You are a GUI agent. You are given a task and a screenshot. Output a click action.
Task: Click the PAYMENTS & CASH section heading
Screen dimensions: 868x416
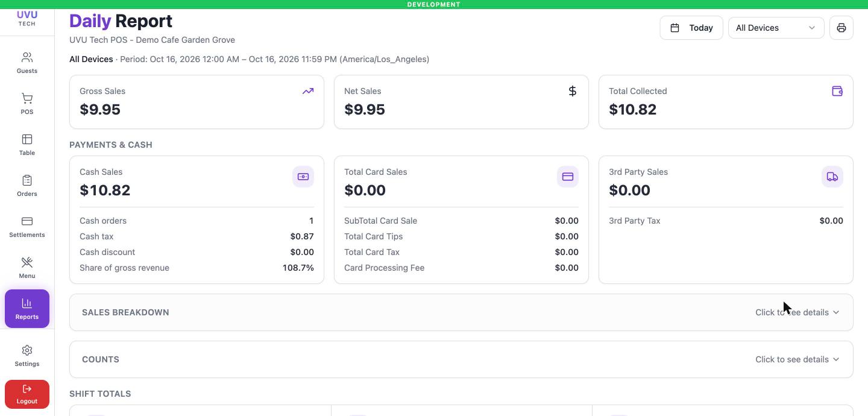[111, 145]
